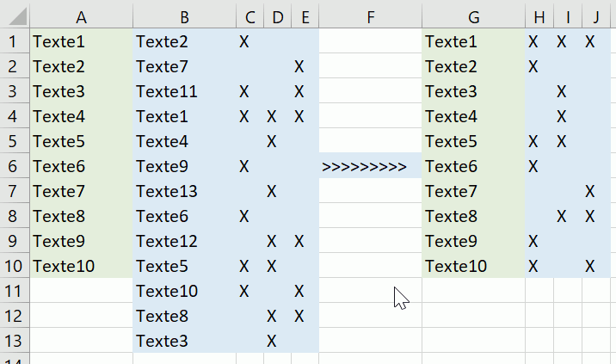The height and width of the screenshot is (364, 616).
Task: Select cell A1 containing Texte1
Action: (81, 41)
